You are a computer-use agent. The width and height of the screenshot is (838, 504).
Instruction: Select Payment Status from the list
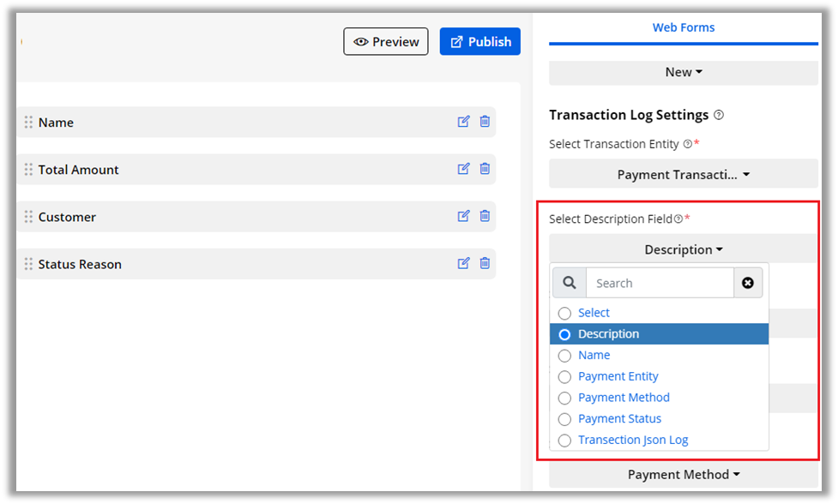619,418
